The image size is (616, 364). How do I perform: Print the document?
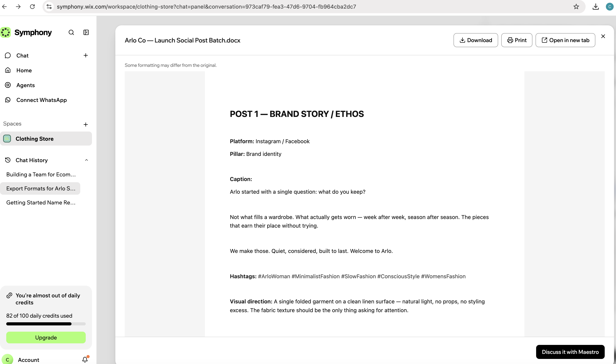click(x=516, y=40)
